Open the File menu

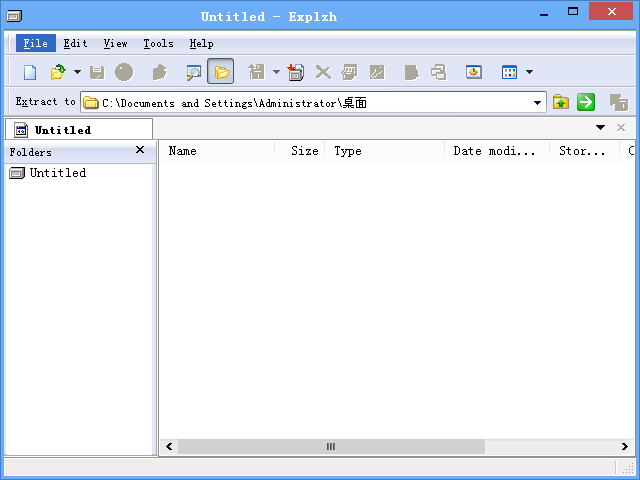click(35, 44)
